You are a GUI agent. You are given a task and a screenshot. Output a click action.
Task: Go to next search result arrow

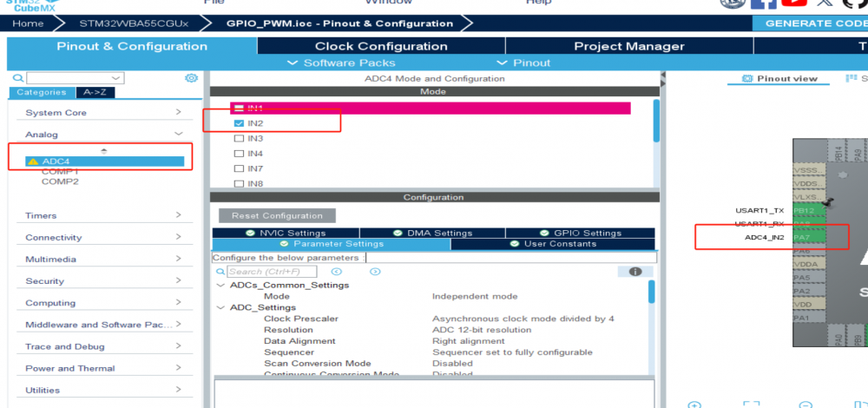coord(375,272)
